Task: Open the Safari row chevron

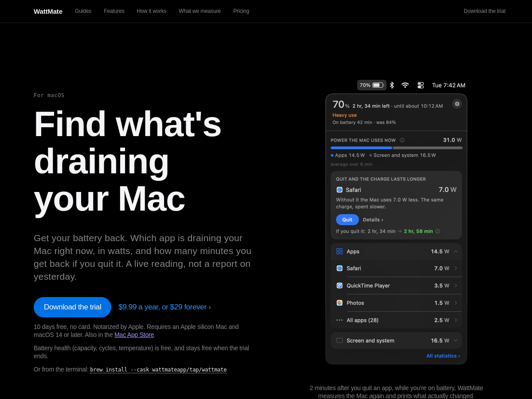Action: 456,268
